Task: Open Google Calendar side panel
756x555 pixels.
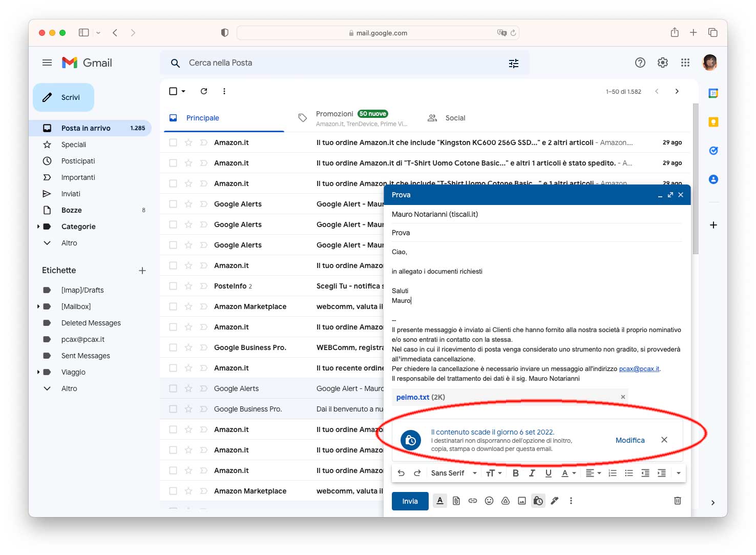Action: click(713, 93)
